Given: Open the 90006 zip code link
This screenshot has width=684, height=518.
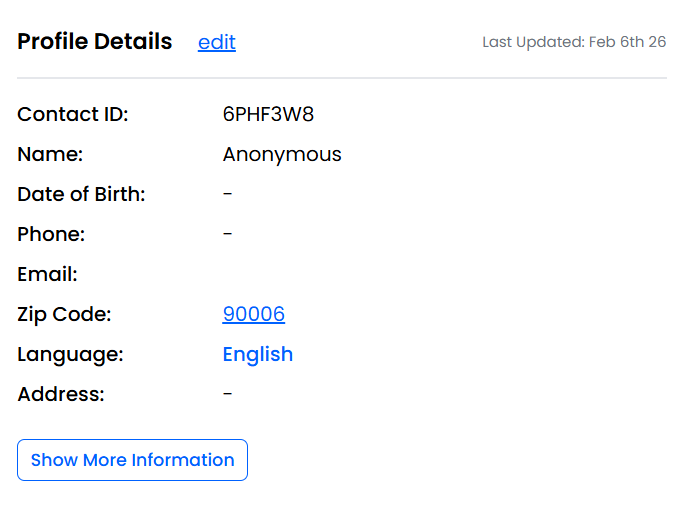Looking at the screenshot, I should pos(253,314).
